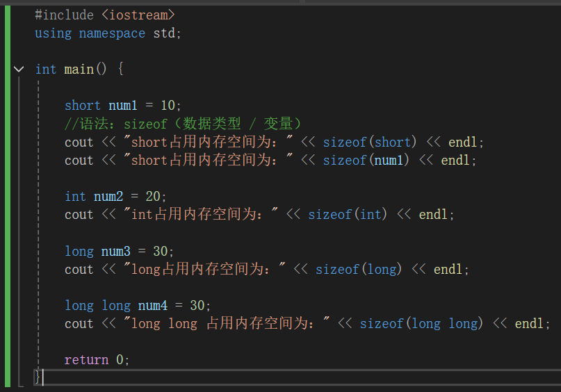Click the 'namespace' keyword
This screenshot has width=561, height=392.
tap(112, 33)
